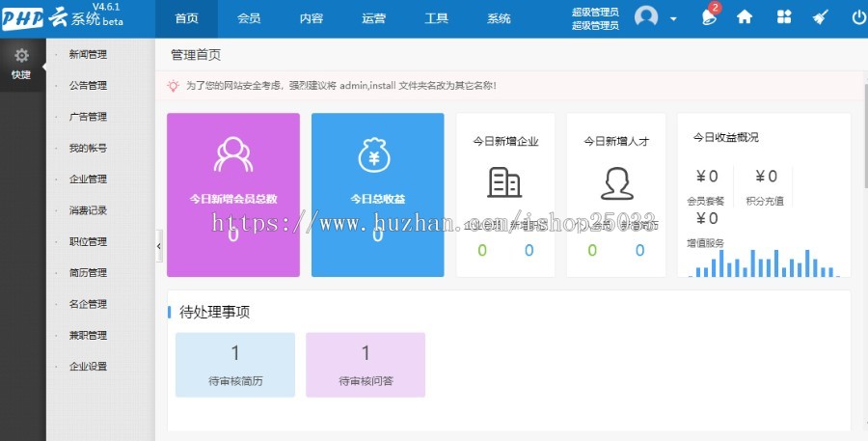The image size is (868, 441).
Task: Click the person icon under 今日新增人才
Action: pos(616,183)
